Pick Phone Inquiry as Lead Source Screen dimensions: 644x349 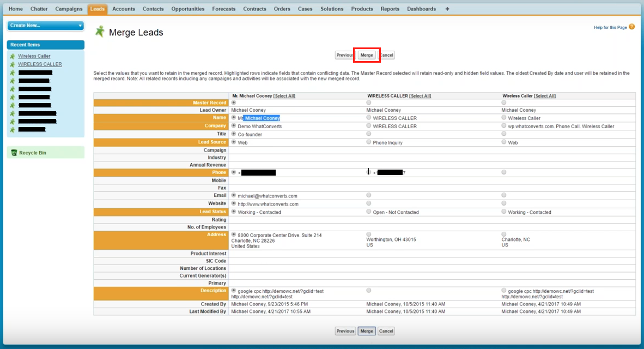point(369,142)
